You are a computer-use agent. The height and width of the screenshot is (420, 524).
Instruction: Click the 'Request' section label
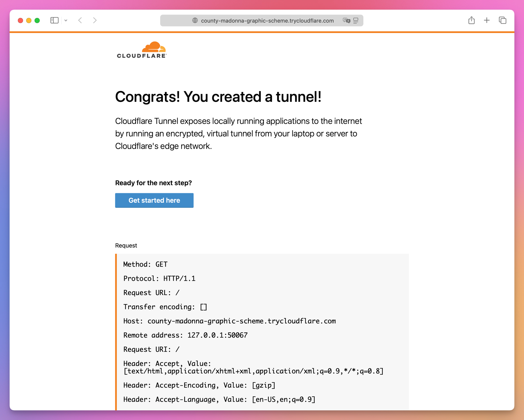pos(126,246)
